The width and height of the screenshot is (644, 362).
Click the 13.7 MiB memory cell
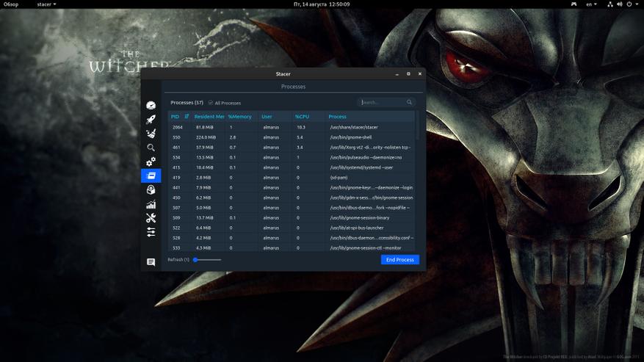click(x=205, y=218)
